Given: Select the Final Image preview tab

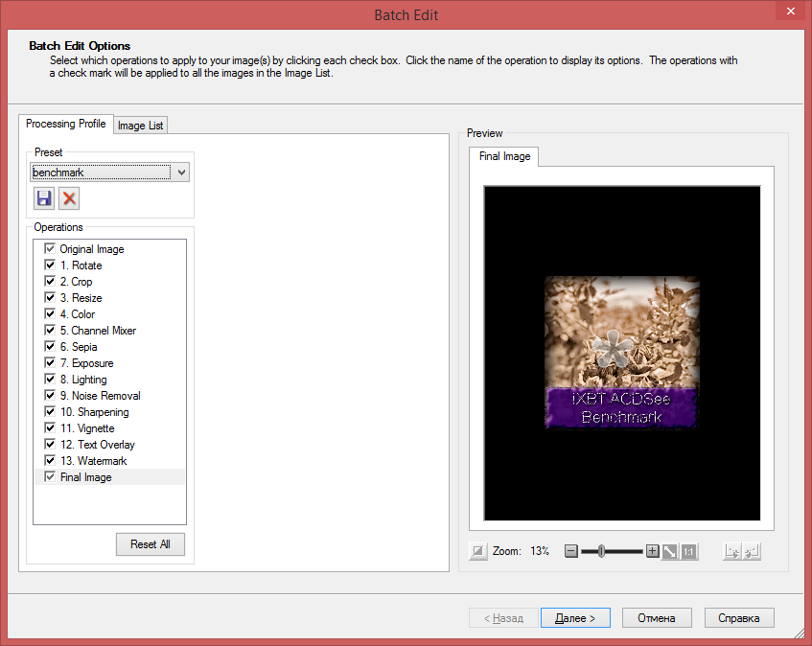Looking at the screenshot, I should tap(504, 156).
